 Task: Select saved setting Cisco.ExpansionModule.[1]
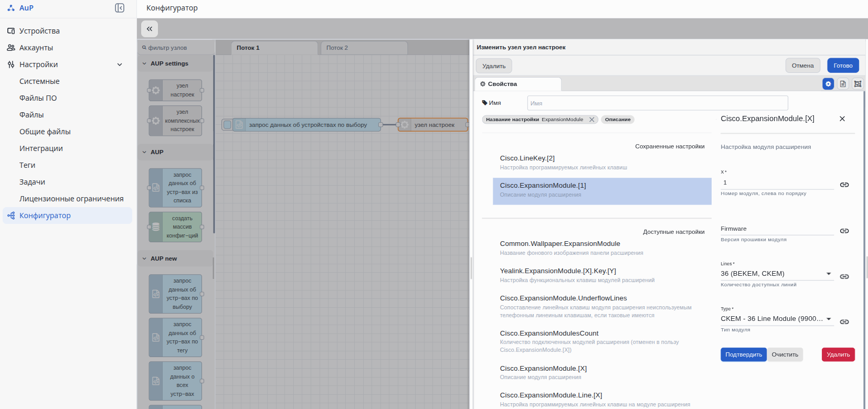click(x=602, y=191)
